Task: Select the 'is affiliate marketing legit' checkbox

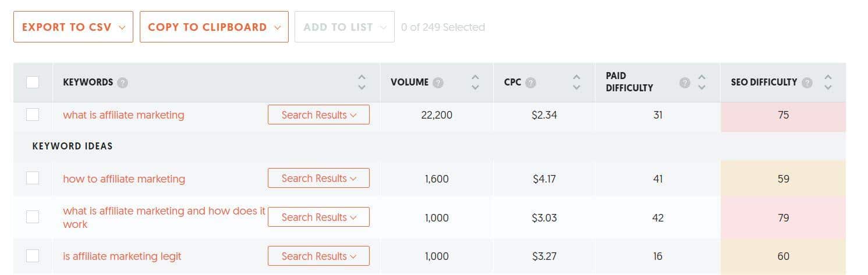Action: [x=33, y=256]
